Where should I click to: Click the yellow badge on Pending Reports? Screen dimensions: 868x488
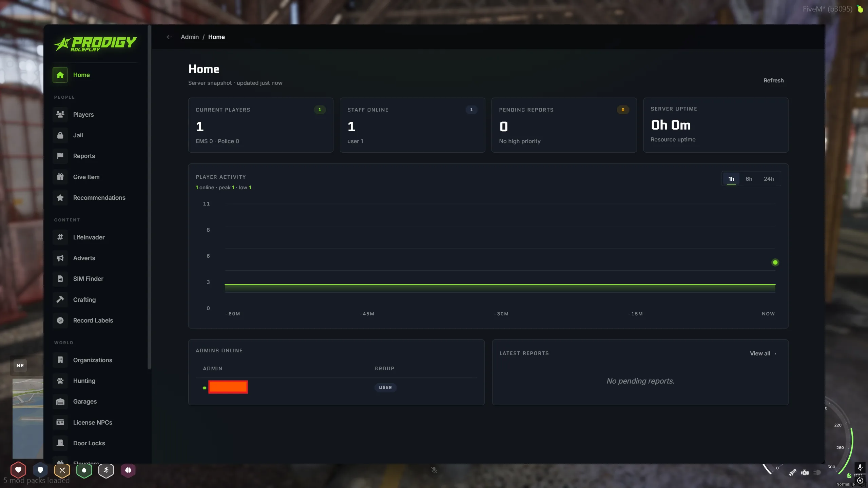coord(623,110)
